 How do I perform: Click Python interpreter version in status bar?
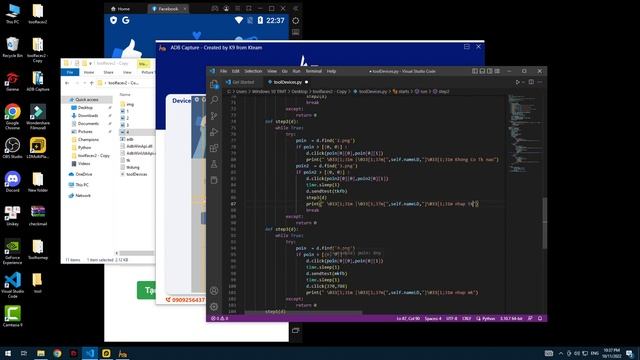(511, 318)
